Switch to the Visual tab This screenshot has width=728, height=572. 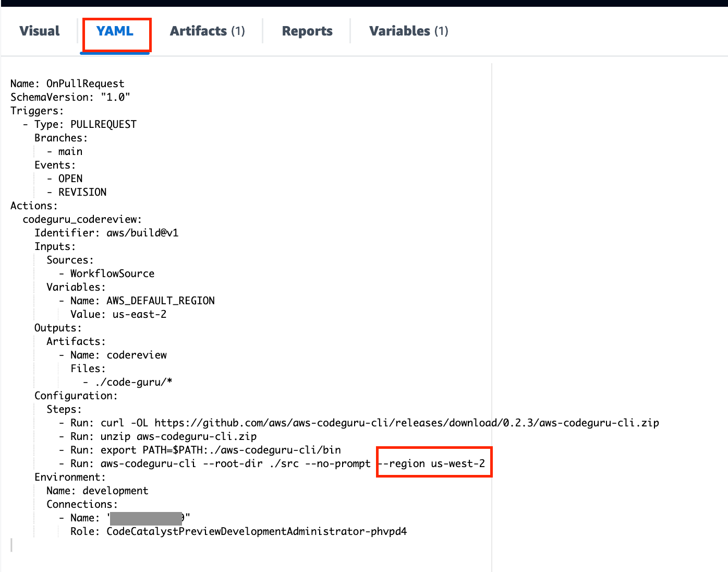(x=40, y=31)
